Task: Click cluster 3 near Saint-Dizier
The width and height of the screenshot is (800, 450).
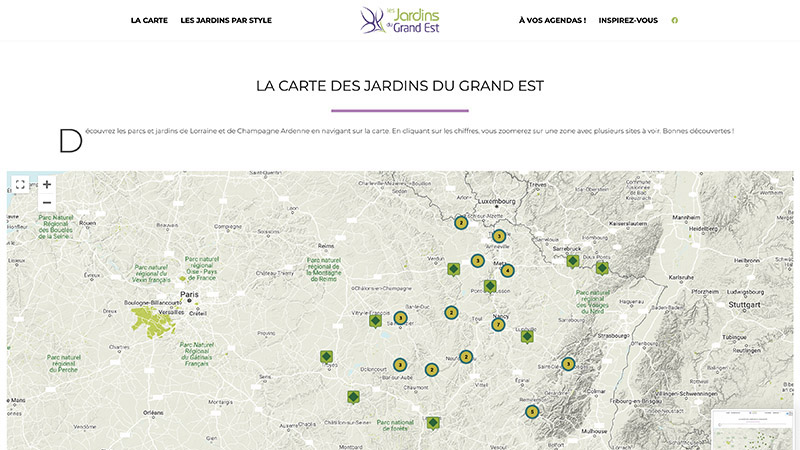Action: tap(401, 318)
